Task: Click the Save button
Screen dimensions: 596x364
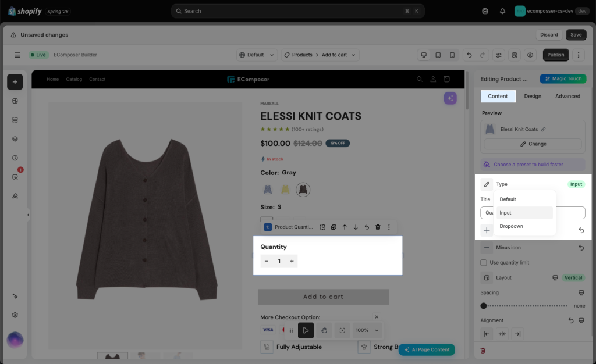Action: coord(576,34)
